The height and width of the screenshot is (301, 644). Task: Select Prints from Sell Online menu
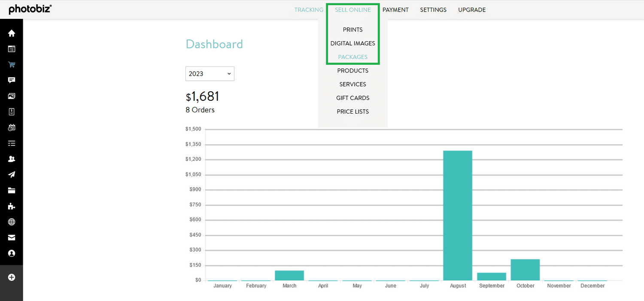352,30
